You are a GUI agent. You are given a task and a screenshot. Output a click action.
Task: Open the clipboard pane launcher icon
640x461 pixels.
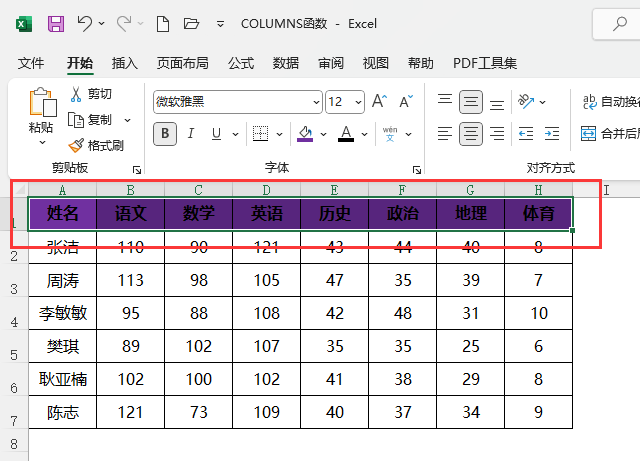click(137, 170)
